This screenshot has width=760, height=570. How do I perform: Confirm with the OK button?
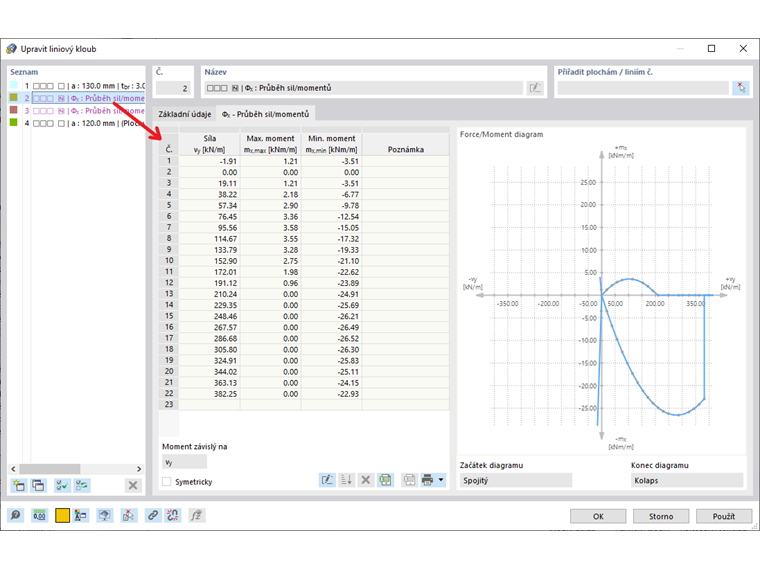coord(598,516)
